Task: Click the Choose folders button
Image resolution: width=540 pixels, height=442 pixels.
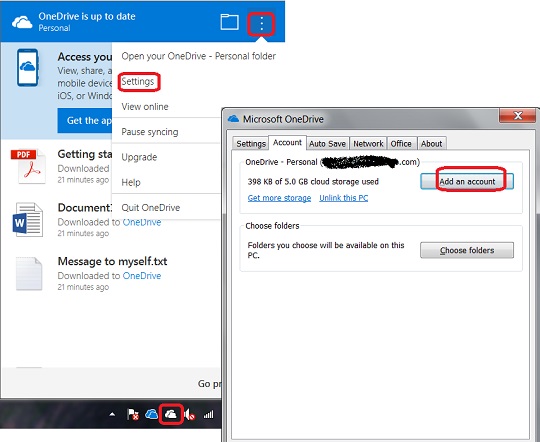Action: [467, 250]
